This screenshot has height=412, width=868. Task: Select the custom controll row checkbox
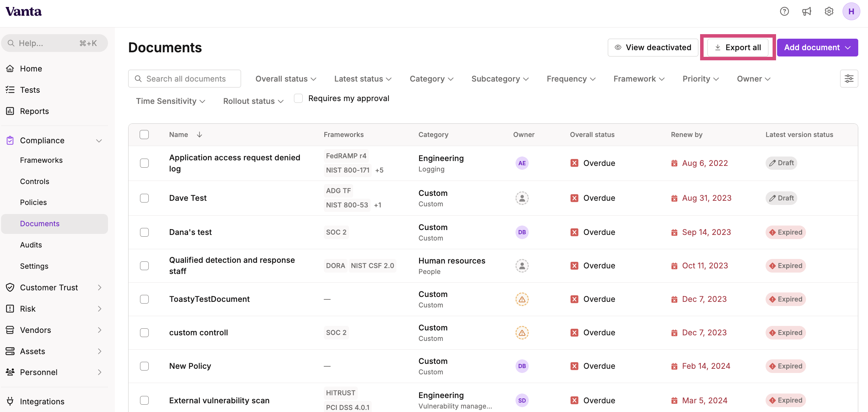(144, 333)
